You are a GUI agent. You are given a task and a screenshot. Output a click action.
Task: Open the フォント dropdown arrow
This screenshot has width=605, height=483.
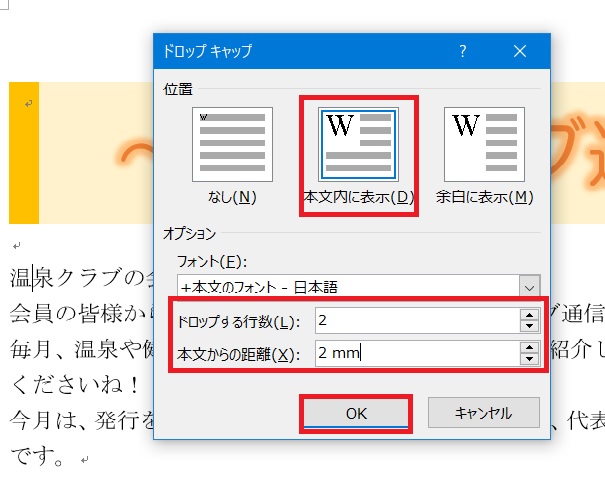(529, 287)
